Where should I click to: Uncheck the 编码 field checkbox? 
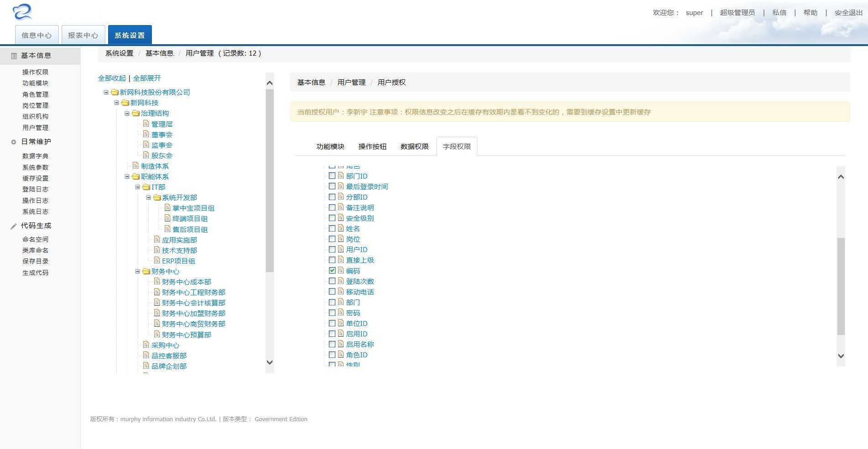(332, 270)
